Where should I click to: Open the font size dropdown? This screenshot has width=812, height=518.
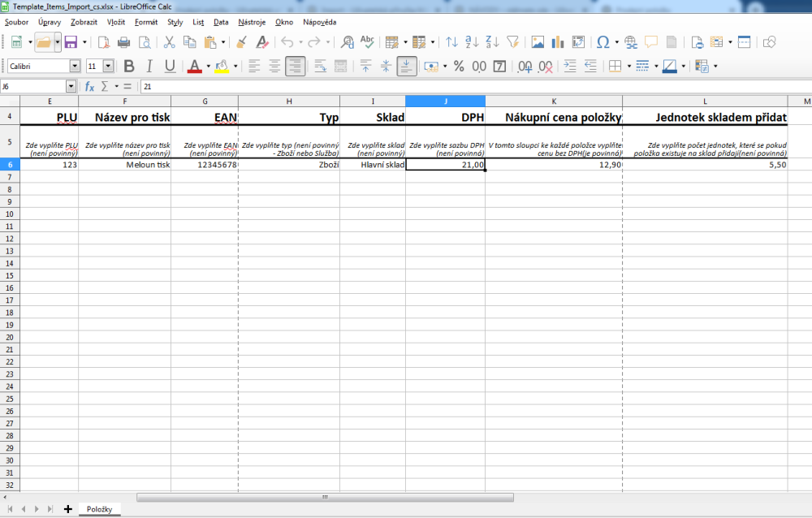tap(108, 67)
